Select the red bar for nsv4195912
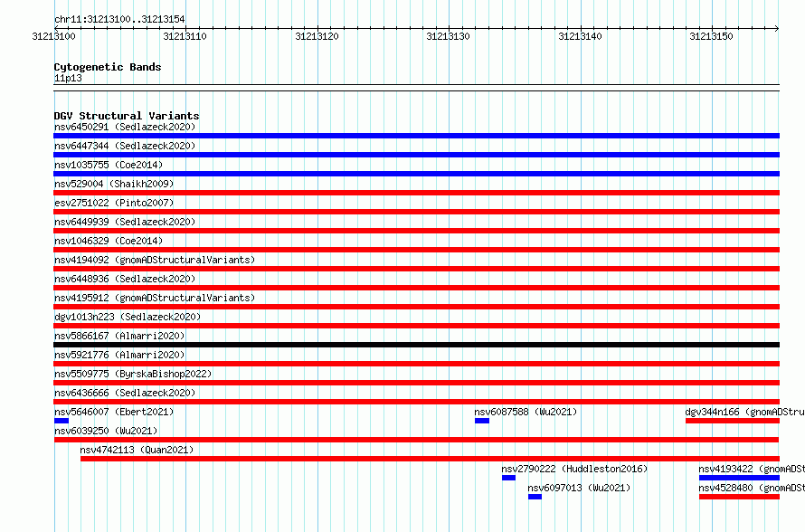805x532 pixels. click(x=416, y=307)
